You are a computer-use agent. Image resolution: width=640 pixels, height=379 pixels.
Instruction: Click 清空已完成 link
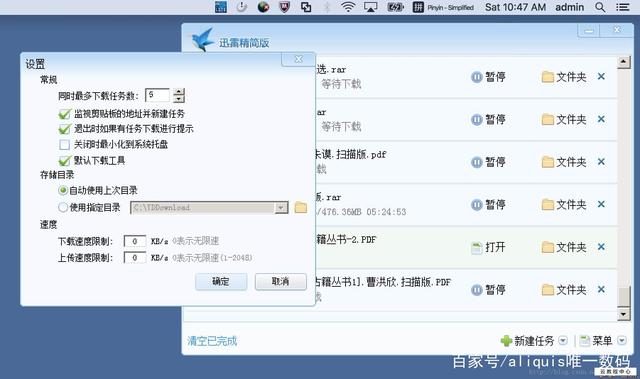[212, 341]
